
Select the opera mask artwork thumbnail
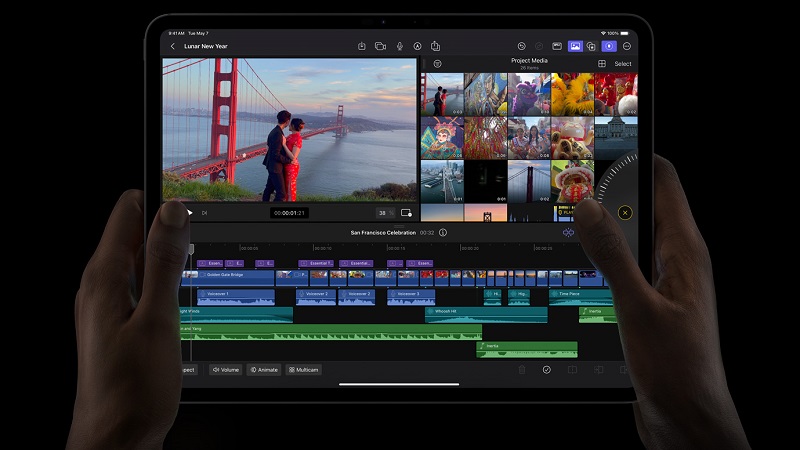(x=442, y=138)
